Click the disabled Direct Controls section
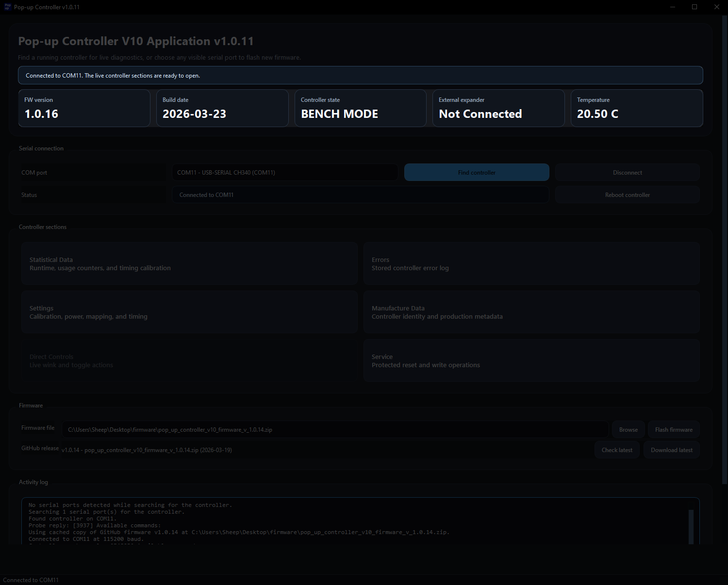This screenshot has width=728, height=585. (x=189, y=360)
